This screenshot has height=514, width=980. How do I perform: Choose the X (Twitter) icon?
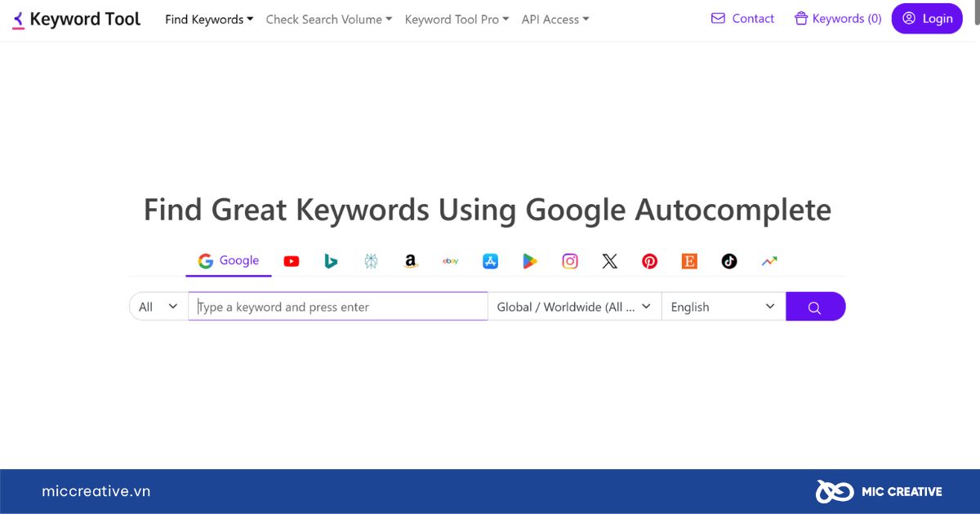pos(610,261)
